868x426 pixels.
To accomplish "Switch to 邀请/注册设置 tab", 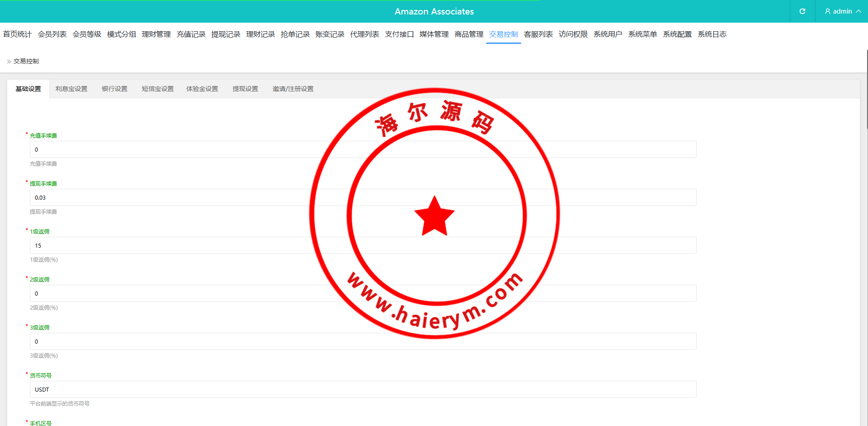I will (293, 89).
